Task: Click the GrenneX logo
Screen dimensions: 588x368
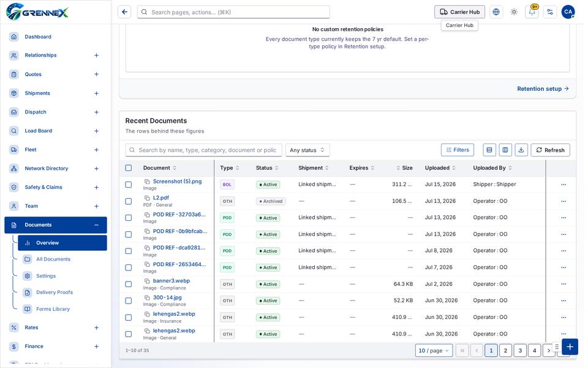Action: click(x=37, y=12)
